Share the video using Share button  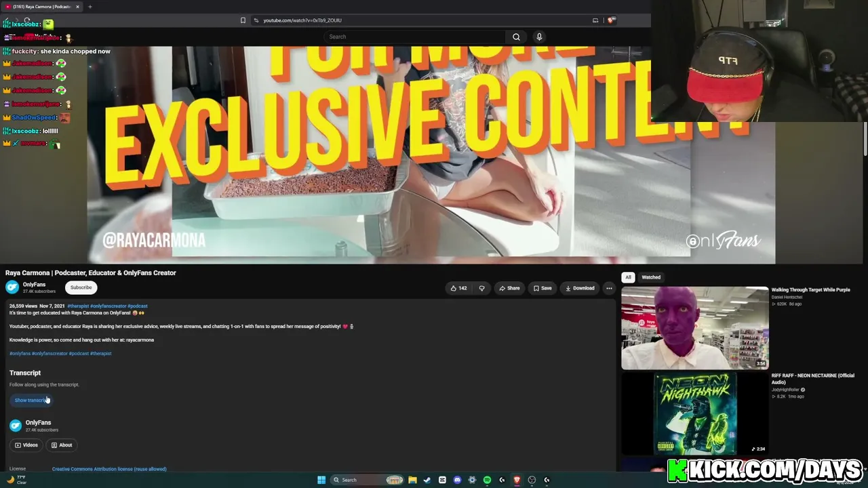[509, 288]
